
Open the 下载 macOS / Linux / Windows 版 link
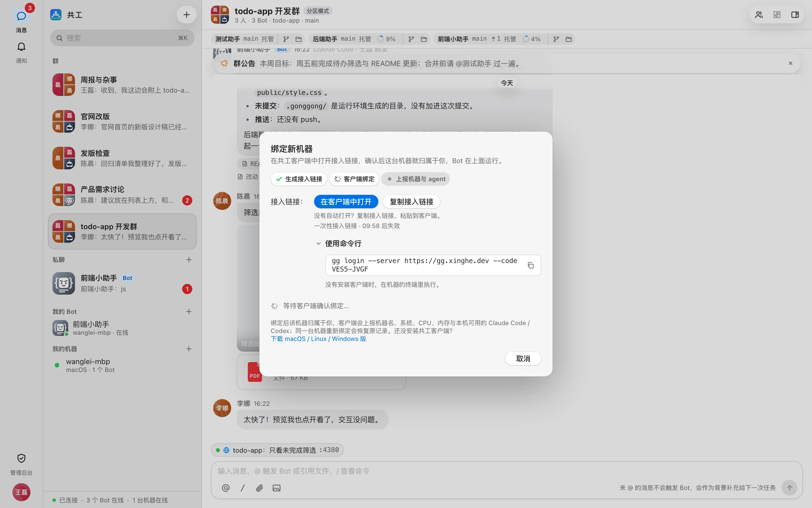(x=318, y=339)
